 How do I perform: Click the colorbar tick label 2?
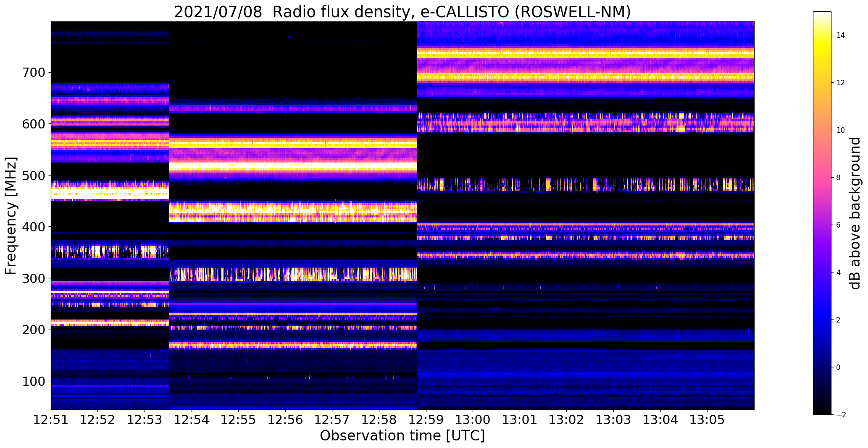(x=839, y=320)
